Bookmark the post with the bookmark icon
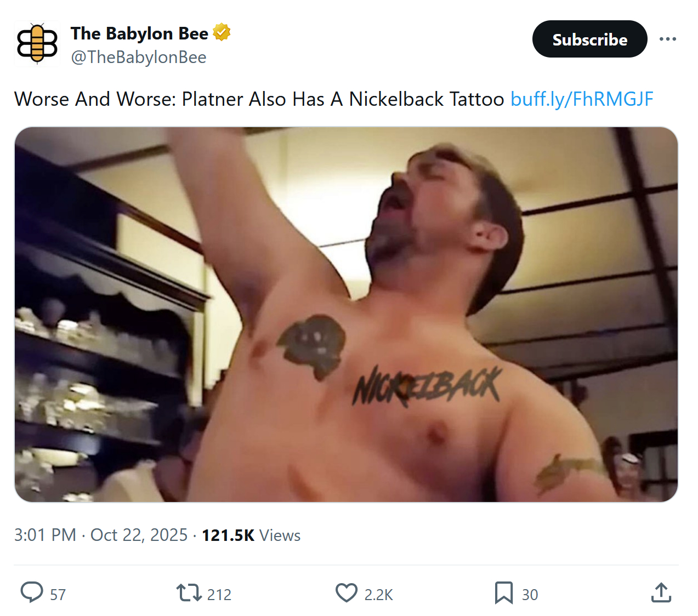The image size is (698, 616). click(x=503, y=593)
